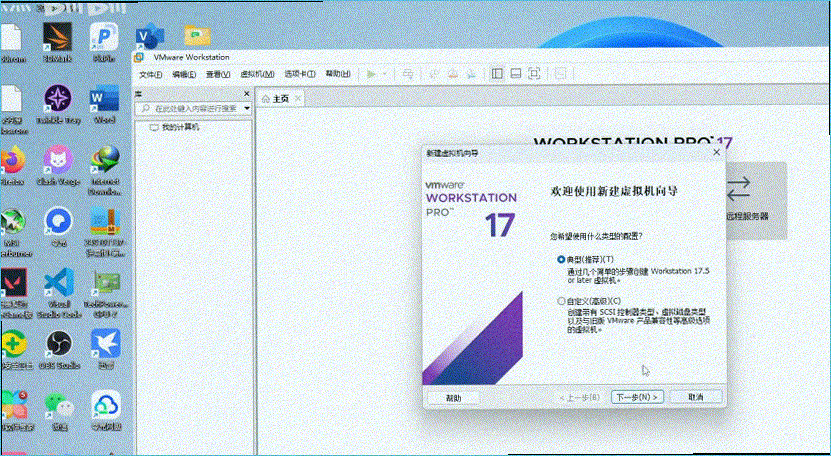831x456 pixels.
Task: Open the 文件(F) menu
Action: pos(151,74)
